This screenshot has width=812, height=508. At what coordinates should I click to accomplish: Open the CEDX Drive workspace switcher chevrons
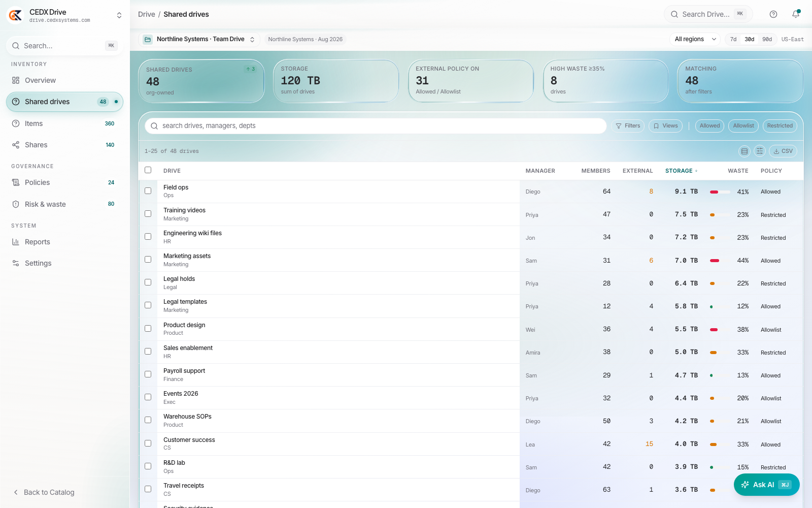tap(119, 15)
